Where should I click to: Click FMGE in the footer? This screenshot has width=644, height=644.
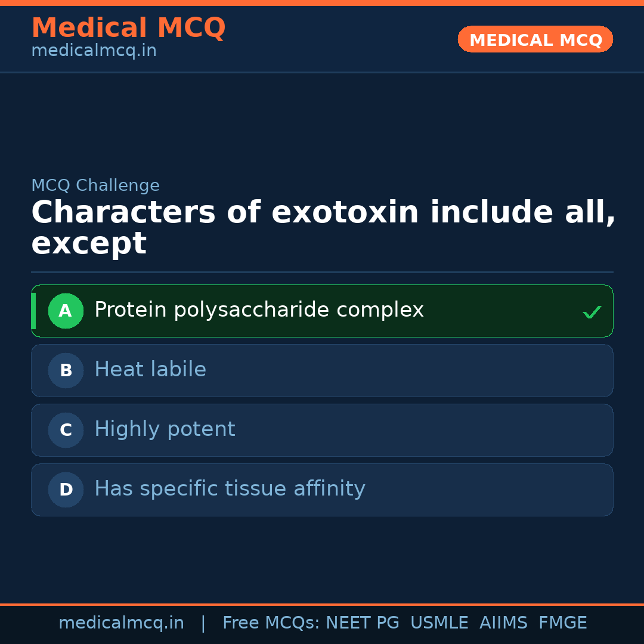point(562,623)
